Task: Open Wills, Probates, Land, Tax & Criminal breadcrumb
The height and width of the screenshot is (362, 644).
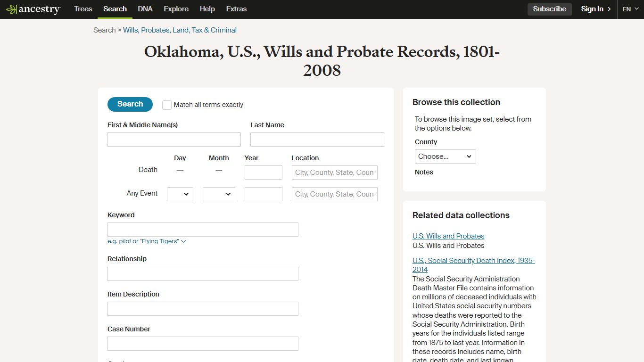Action: 180,30
